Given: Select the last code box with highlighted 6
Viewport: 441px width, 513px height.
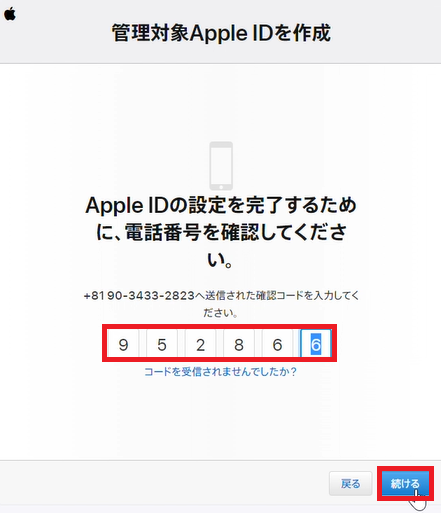Looking at the screenshot, I should tap(316, 344).
